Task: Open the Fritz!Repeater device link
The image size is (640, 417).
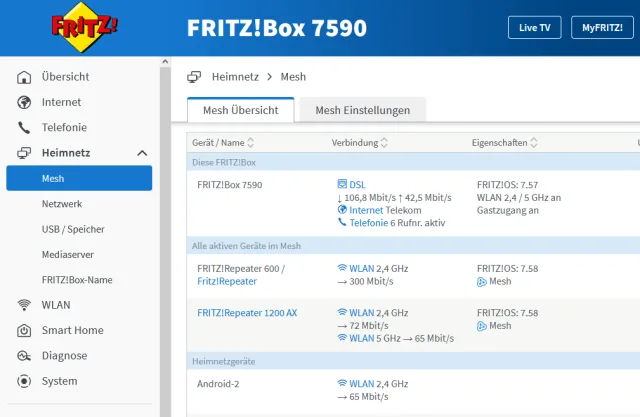Action: coord(227,281)
